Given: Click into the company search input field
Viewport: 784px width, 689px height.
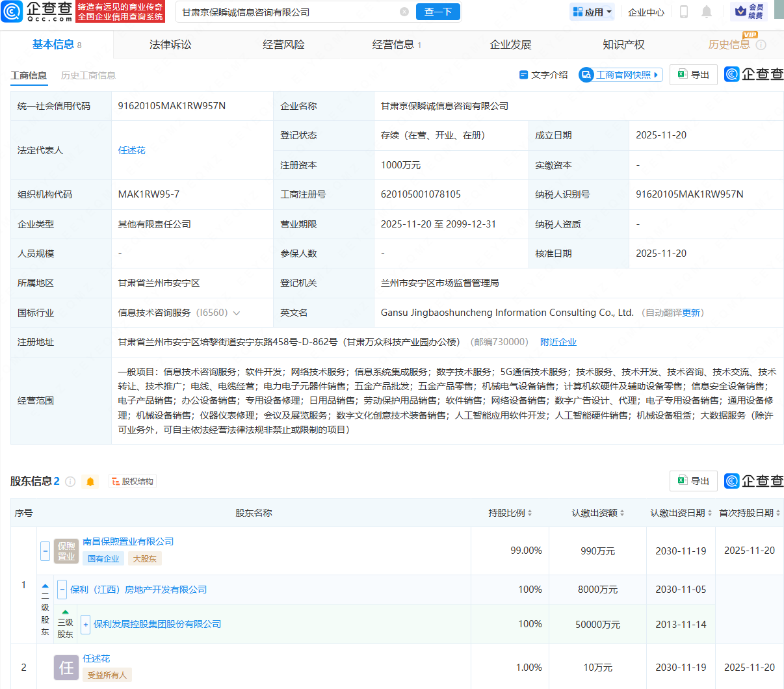Looking at the screenshot, I should (286, 12).
